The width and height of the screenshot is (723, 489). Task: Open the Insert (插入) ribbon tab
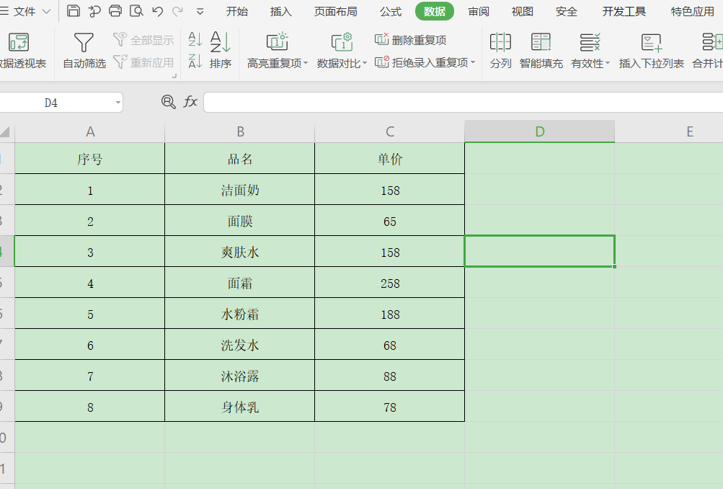281,12
